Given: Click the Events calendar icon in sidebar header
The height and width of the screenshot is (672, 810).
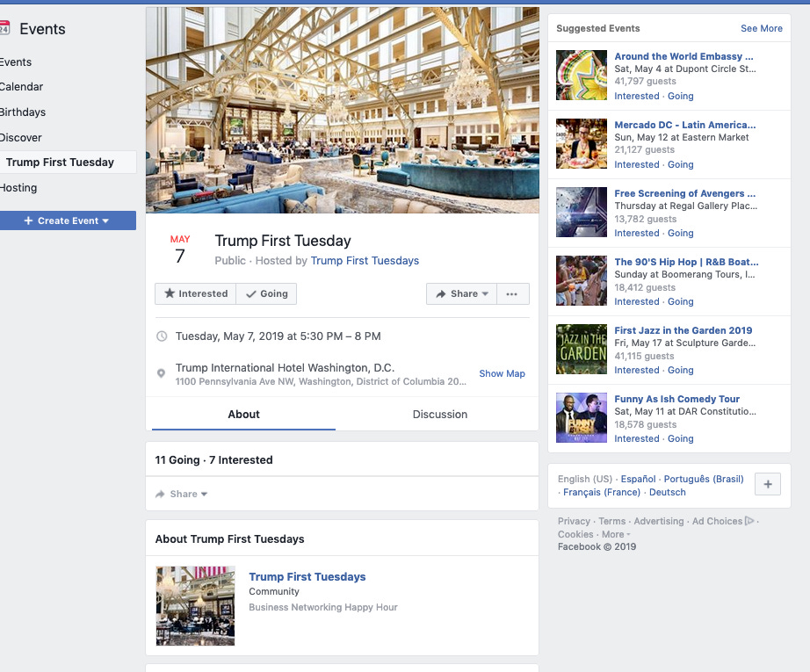Looking at the screenshot, I should pyautogui.click(x=4, y=28).
